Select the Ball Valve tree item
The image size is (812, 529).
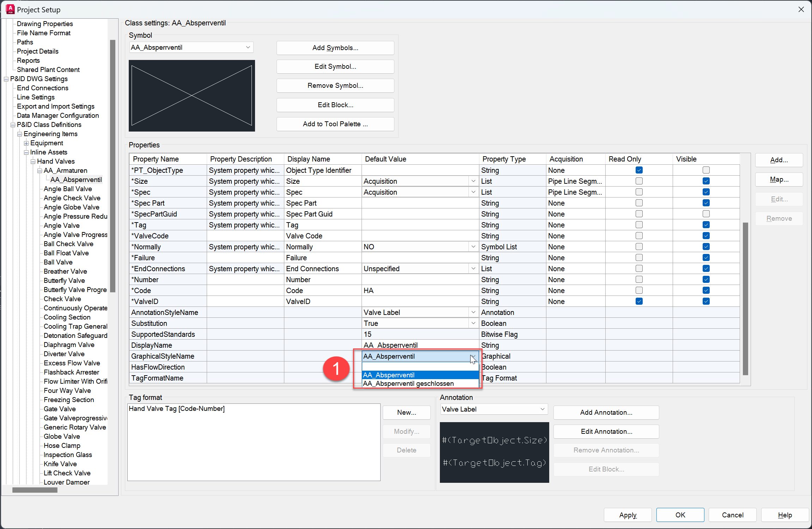click(58, 262)
